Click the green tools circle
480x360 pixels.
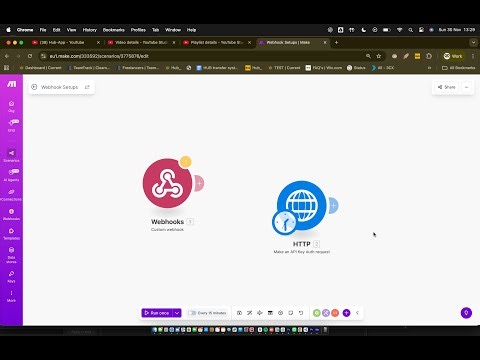pyautogui.click(x=317, y=313)
